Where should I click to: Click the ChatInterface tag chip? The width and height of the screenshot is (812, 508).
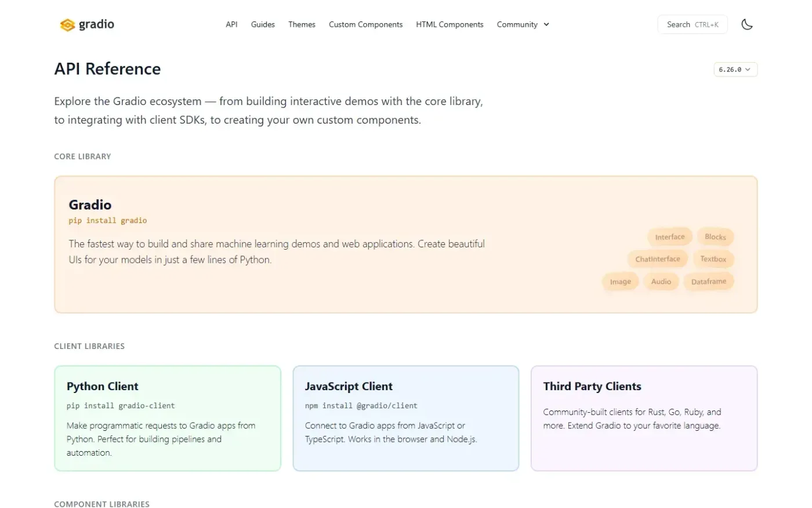(x=658, y=259)
